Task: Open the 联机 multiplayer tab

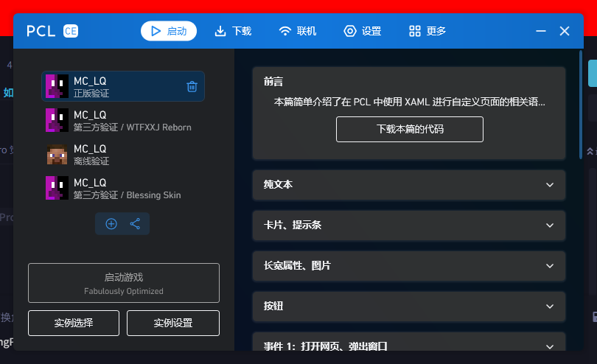Action: point(298,31)
